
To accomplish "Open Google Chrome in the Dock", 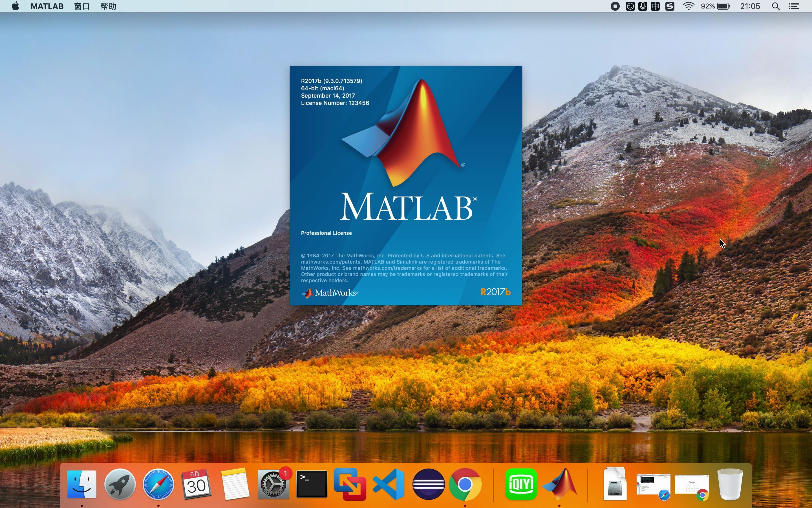I will pos(465,484).
